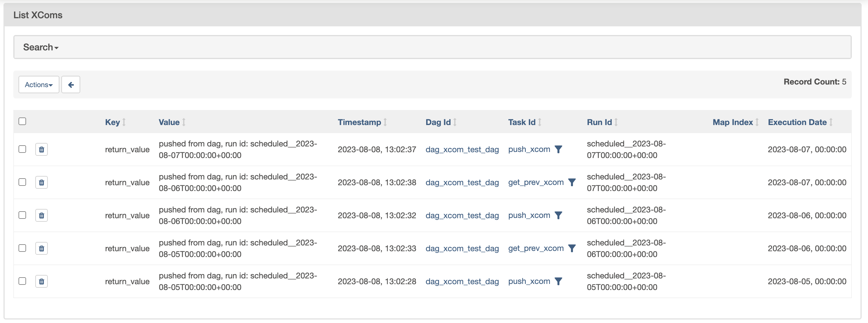Delete the first push_xcom record with its trash icon
Viewport: 868px width, 323px height.
tap(41, 149)
